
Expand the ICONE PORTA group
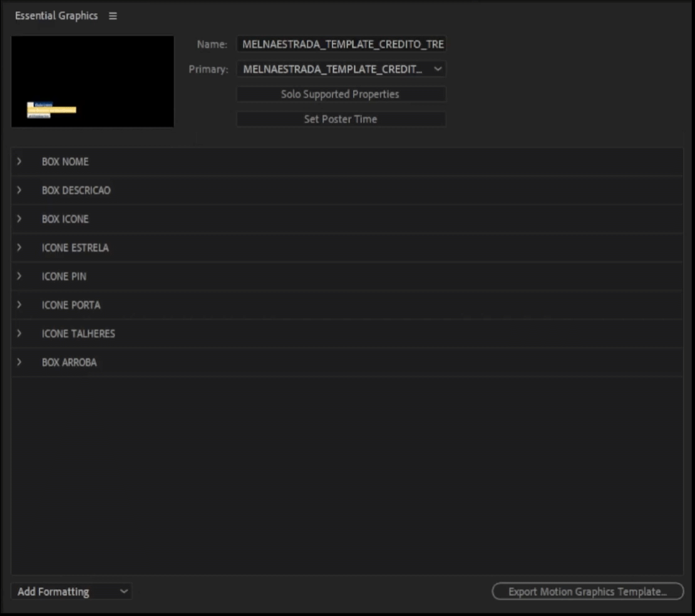pyautogui.click(x=19, y=305)
